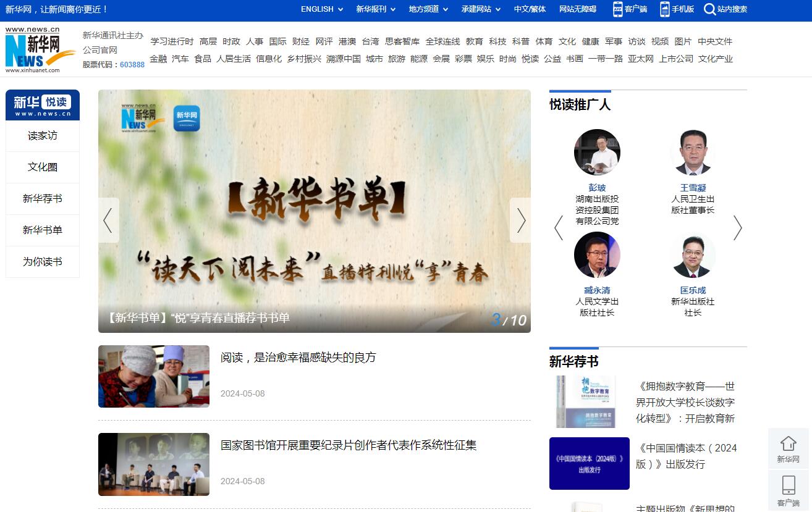Go to previous slide in main carousel

coord(108,220)
